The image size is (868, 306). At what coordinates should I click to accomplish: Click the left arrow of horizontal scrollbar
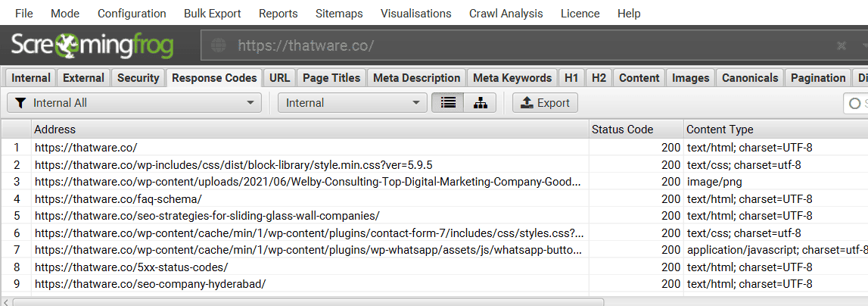tap(6, 302)
